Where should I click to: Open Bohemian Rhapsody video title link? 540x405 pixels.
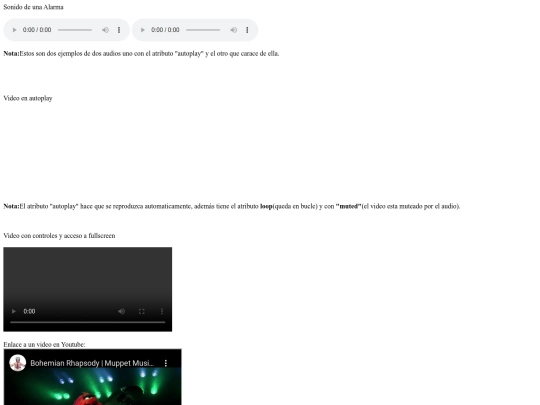click(92, 363)
